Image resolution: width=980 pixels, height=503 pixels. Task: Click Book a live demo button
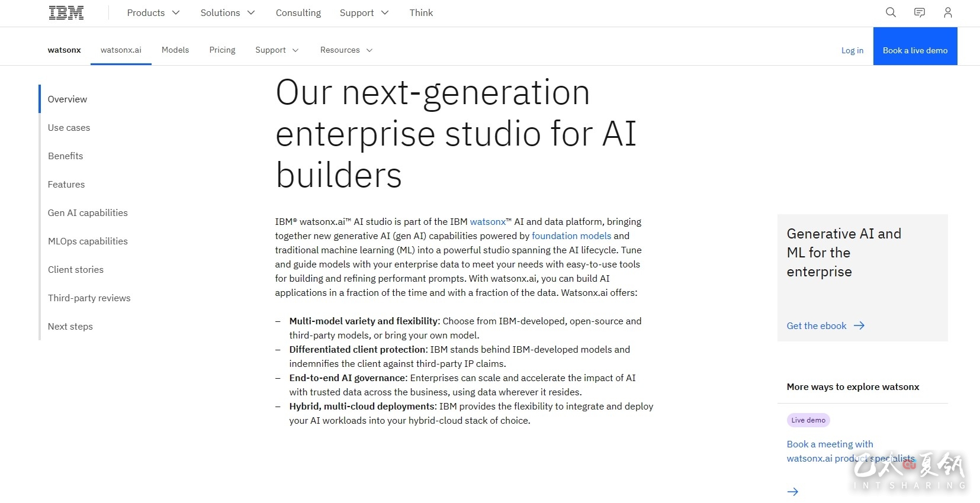915,46
